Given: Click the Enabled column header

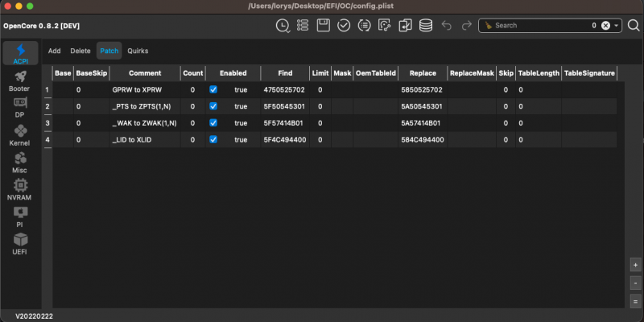Looking at the screenshot, I should 233,73.
